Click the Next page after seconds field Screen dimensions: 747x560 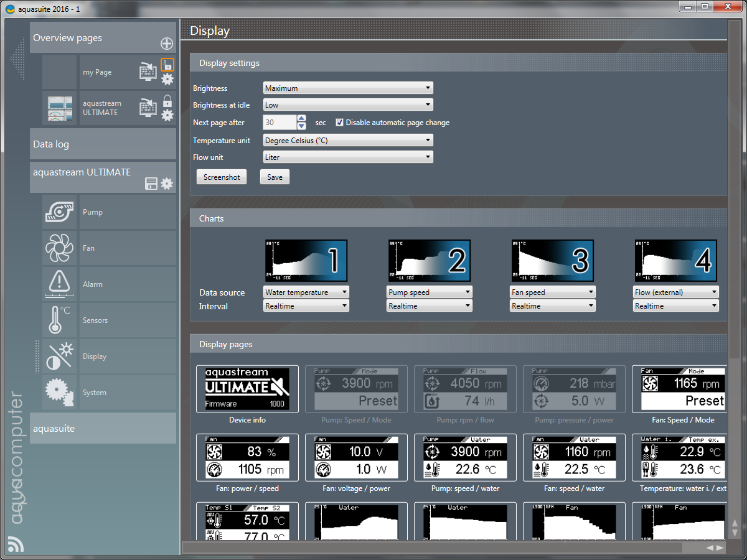[x=280, y=123]
